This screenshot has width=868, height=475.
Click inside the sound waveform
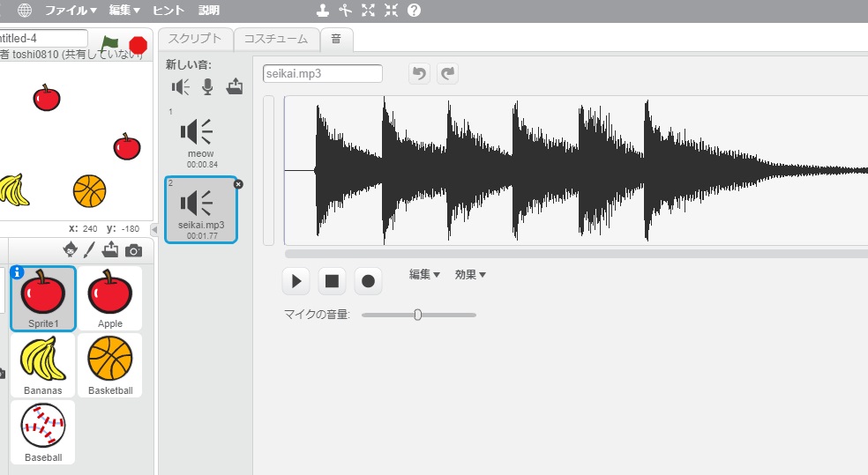576,170
